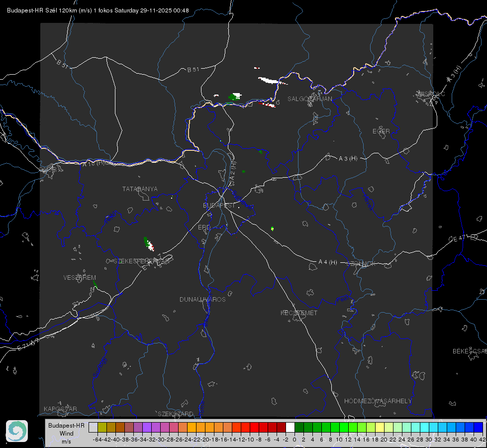Click the B 51 road label below the large white echo
This screenshot has height=448, width=487.
[x=193, y=70]
